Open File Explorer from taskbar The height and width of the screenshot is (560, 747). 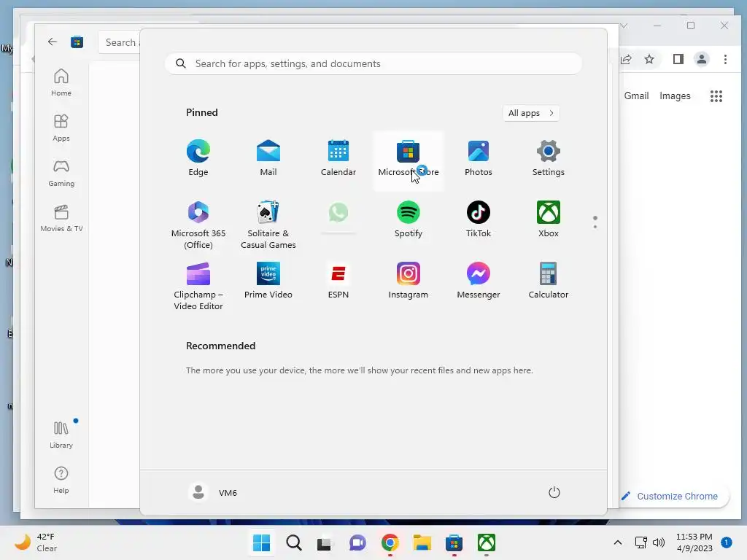[x=422, y=542]
